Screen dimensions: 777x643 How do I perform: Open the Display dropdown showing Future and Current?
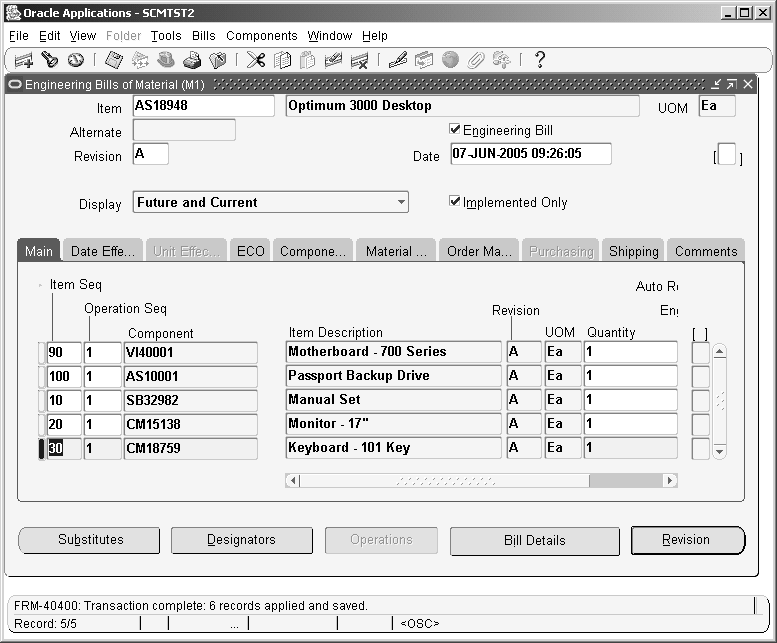[x=271, y=202]
